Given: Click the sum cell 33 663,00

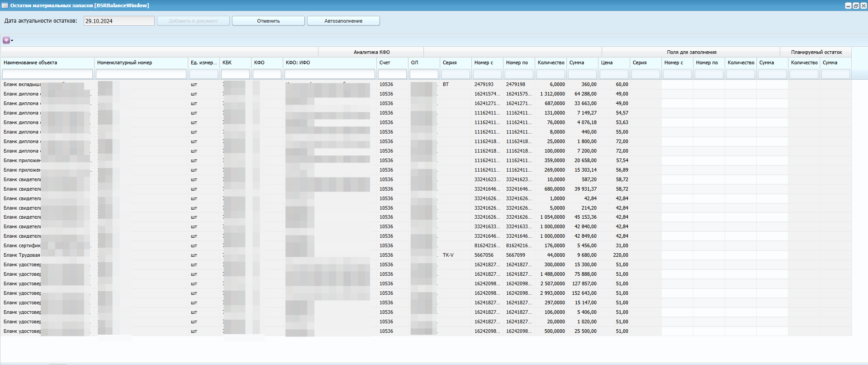Looking at the screenshot, I should click(x=585, y=103).
